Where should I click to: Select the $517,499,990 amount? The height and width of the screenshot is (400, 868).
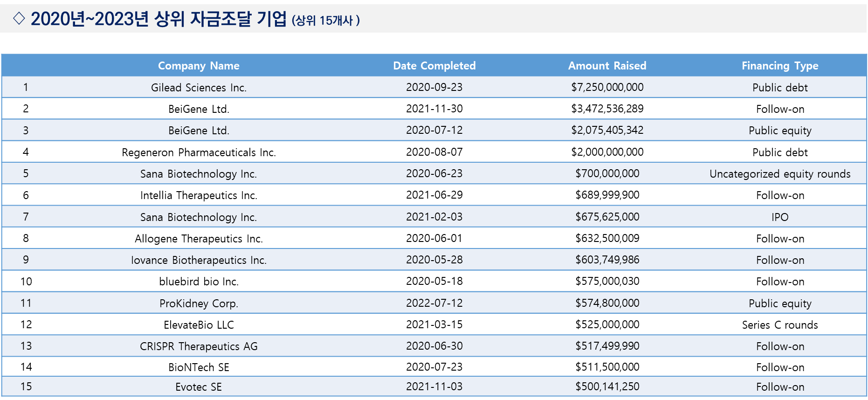tap(607, 346)
